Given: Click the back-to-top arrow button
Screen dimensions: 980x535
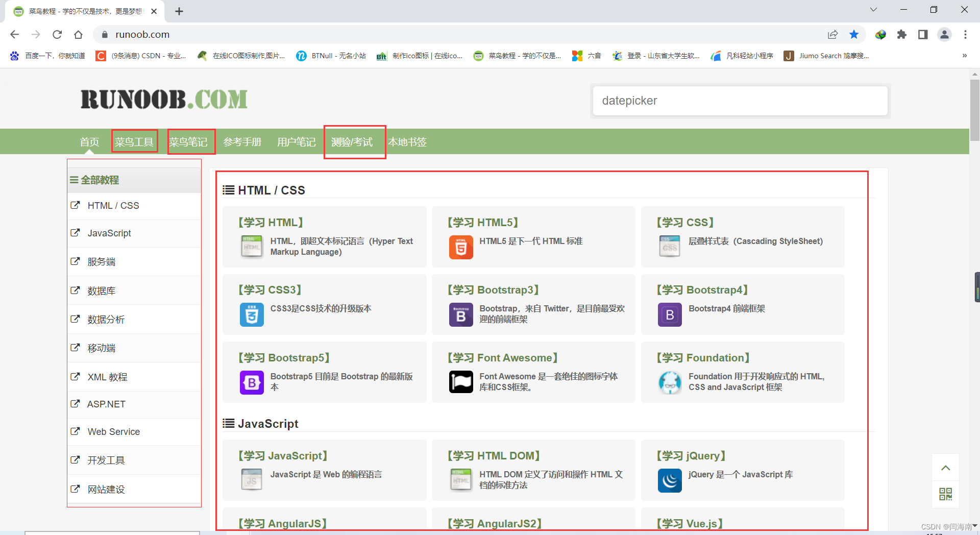Looking at the screenshot, I should pyautogui.click(x=945, y=468).
